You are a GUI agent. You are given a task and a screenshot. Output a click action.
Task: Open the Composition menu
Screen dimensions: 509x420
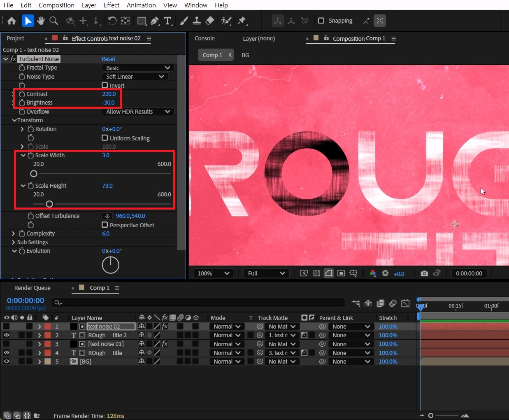(x=56, y=5)
